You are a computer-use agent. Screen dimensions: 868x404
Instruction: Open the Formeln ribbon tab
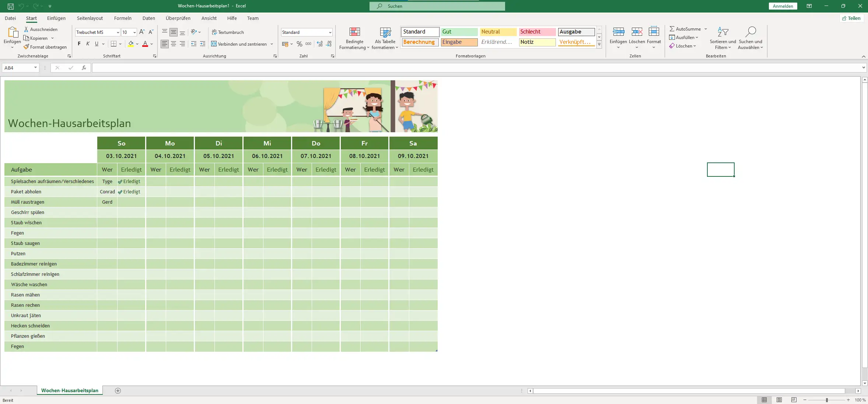tap(123, 18)
